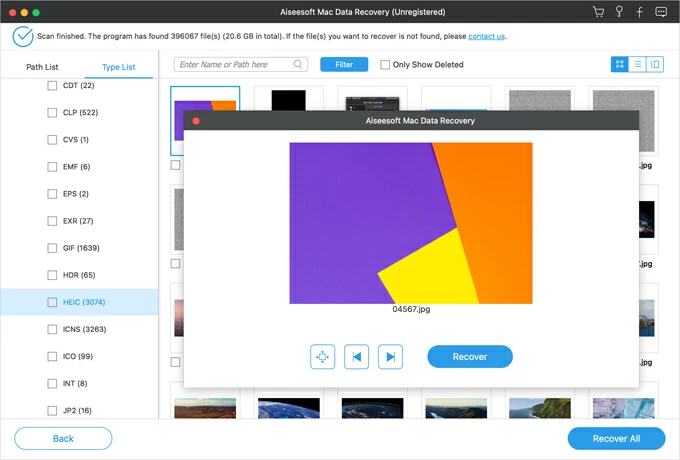Image resolution: width=680 pixels, height=460 pixels.
Task: Select the Type List tab
Action: (x=118, y=67)
